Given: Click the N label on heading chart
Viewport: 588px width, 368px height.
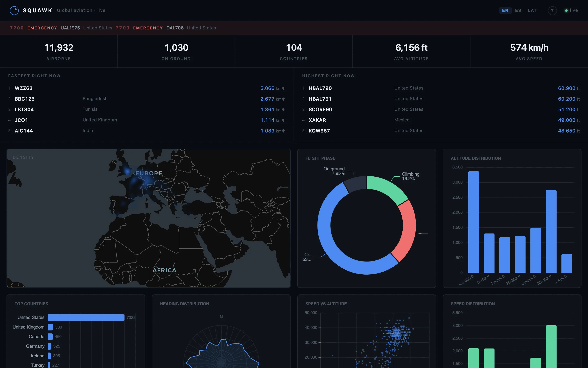Looking at the screenshot, I should click(221, 317).
